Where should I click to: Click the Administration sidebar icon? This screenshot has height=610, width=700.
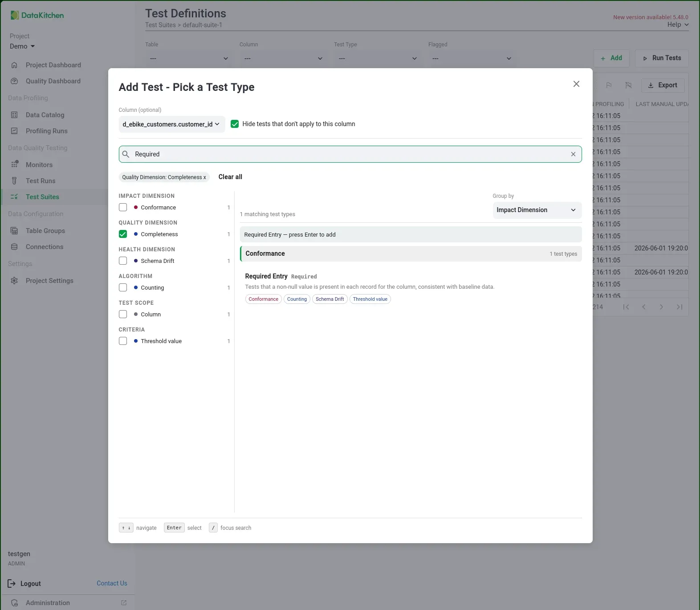coord(14,603)
